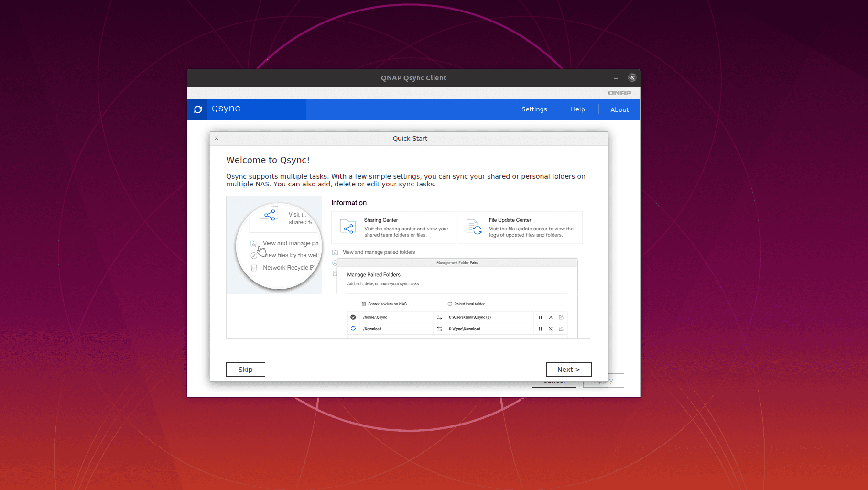Viewport: 868px width, 490px height.
Task: Click the pause icon for /home/.Qsync pair
Action: click(541, 317)
